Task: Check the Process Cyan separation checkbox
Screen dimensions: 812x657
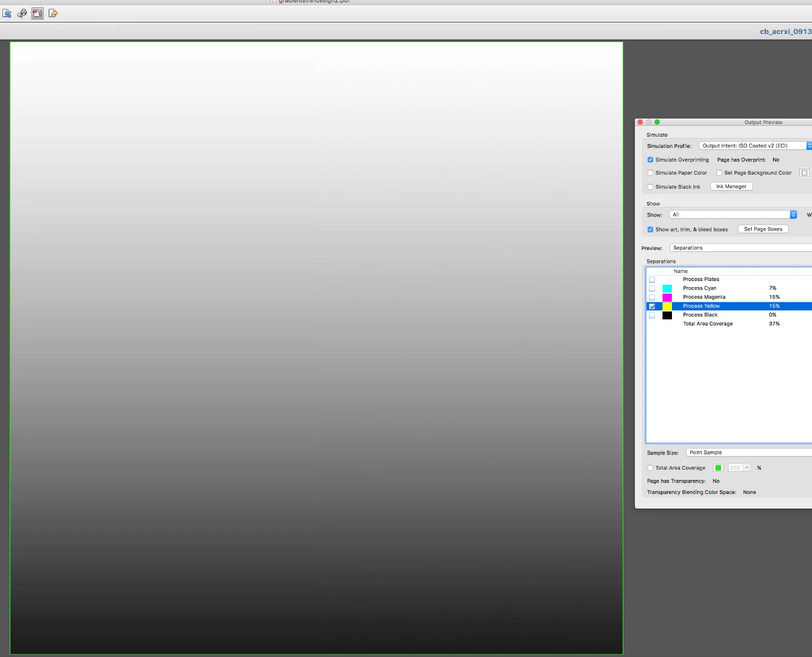Action: pyautogui.click(x=652, y=288)
